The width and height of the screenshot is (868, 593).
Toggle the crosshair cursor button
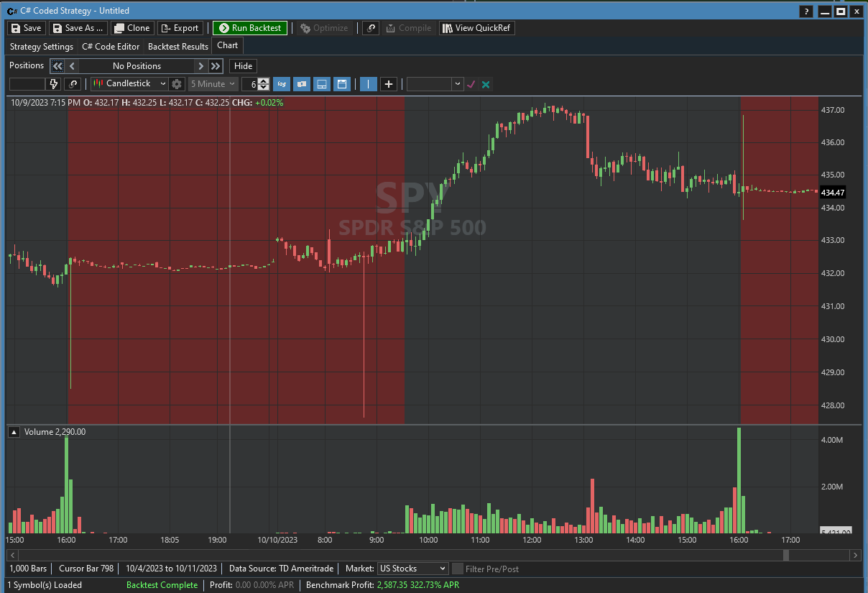pyautogui.click(x=389, y=84)
